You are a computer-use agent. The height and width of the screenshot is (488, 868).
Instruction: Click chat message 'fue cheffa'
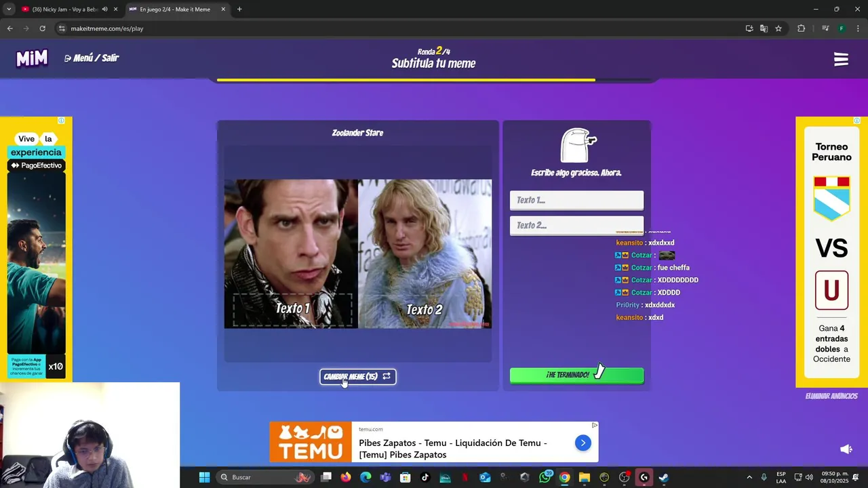coord(673,268)
